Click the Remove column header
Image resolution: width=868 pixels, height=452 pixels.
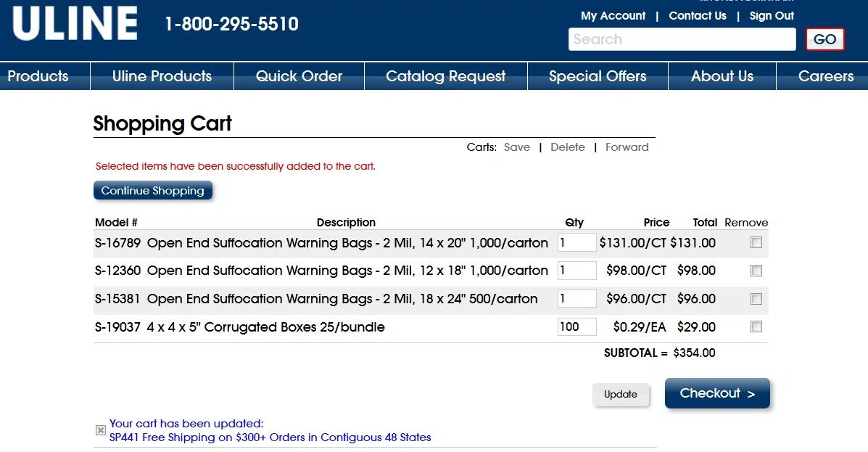746,223
